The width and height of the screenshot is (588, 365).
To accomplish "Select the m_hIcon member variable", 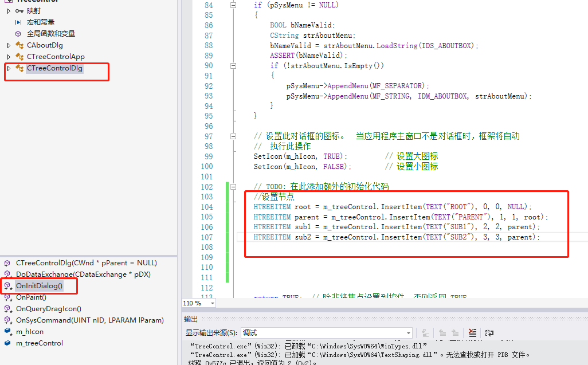I will (x=30, y=332).
